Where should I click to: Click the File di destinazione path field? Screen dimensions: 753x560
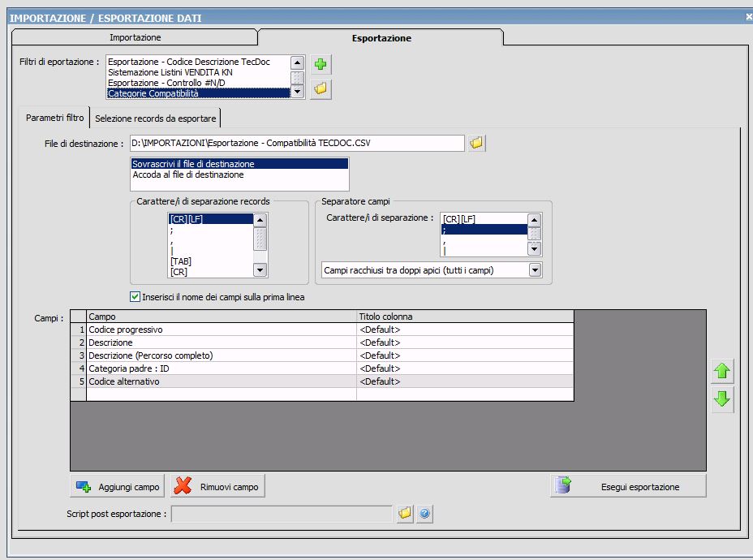[x=297, y=143]
